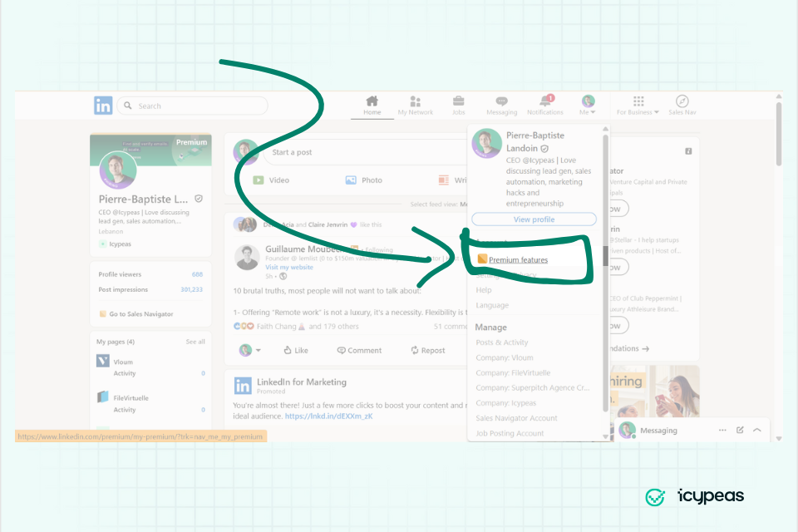The image size is (798, 532).
Task: Click the View profile button
Action: 534,219
